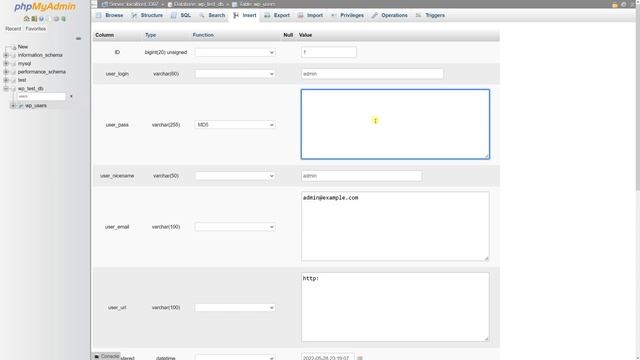
Task: Open information_schema database in tree
Action: (x=40, y=55)
